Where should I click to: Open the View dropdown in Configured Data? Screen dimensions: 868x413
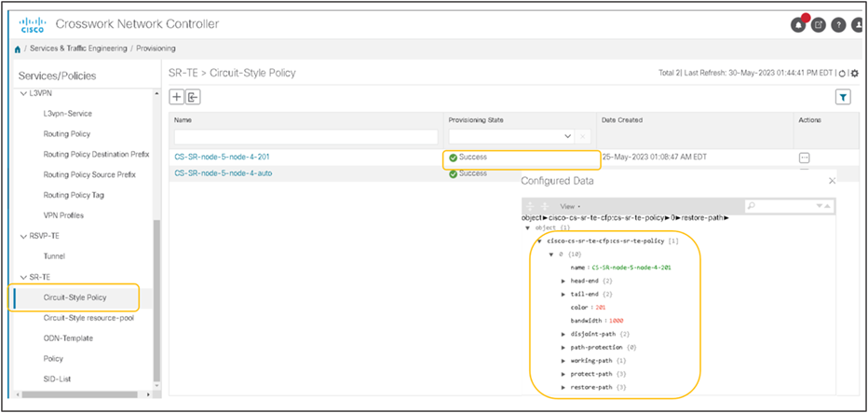570,206
